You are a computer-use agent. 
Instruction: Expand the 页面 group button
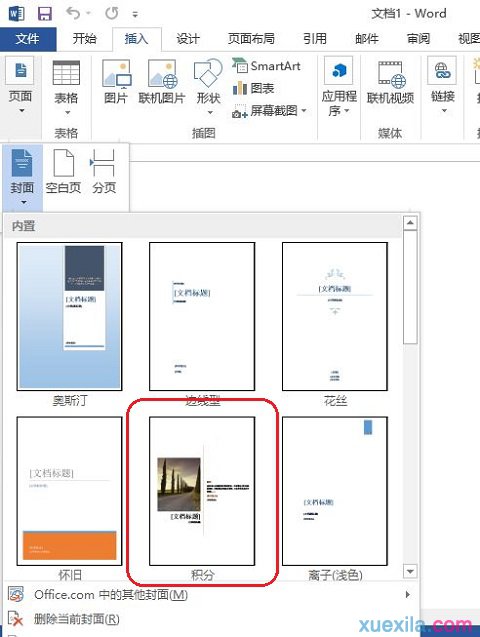(x=20, y=86)
